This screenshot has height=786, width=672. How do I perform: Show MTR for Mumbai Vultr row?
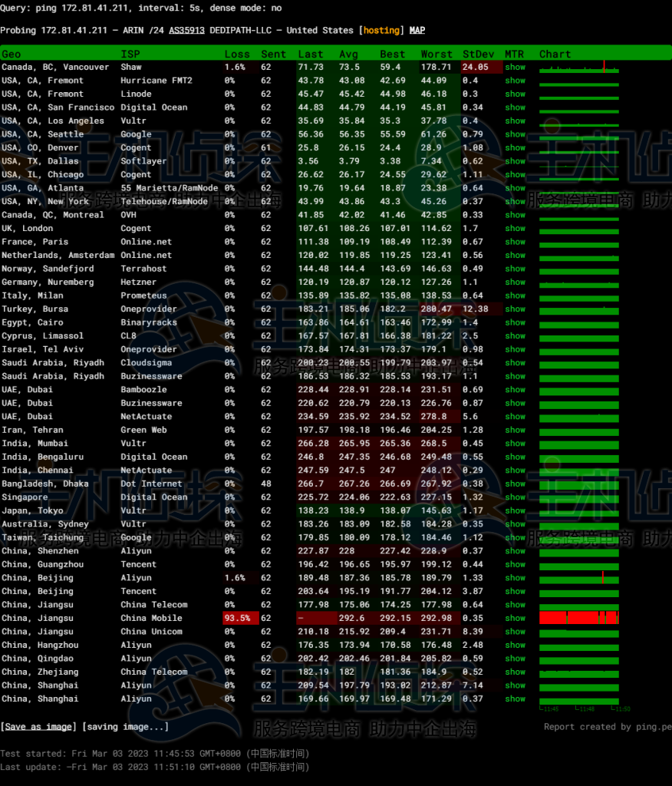(x=515, y=444)
